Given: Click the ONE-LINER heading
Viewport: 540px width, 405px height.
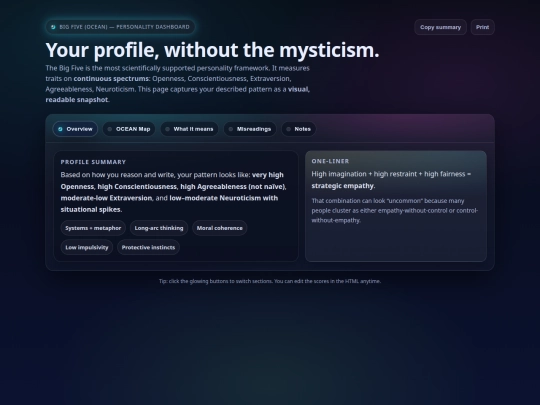Looking at the screenshot, I should 330,161.
